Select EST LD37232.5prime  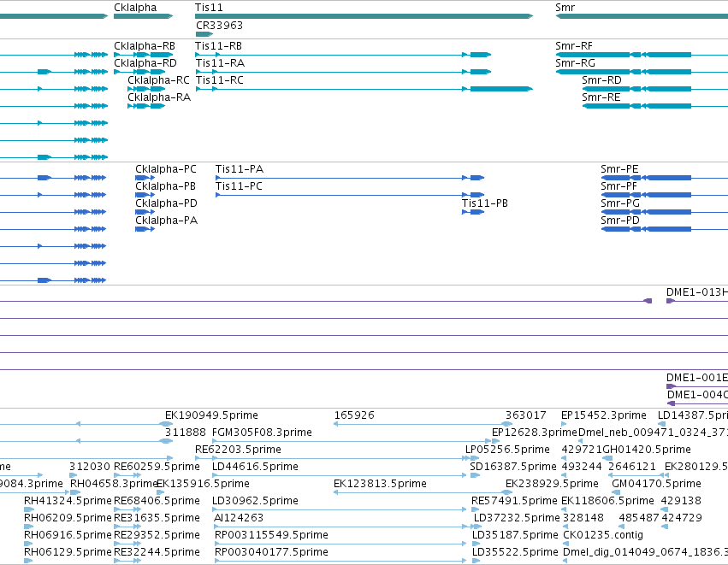click(517, 518)
